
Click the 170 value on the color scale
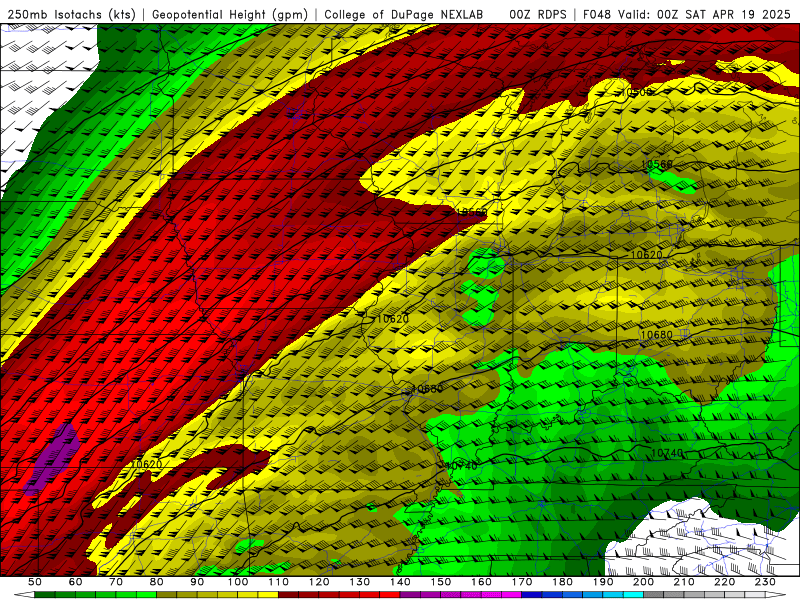click(522, 582)
